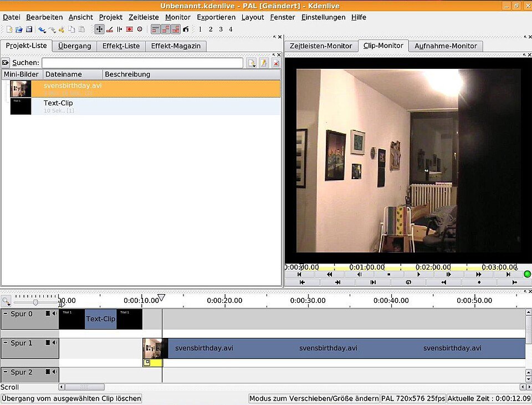Click the timeline zoom slider handle
The image size is (532, 405).
(35, 302)
